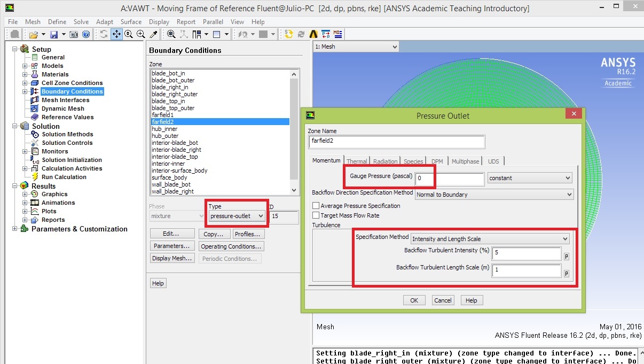
Task: Enable Target Mass Flow Rate checkbox
Action: 316,215
